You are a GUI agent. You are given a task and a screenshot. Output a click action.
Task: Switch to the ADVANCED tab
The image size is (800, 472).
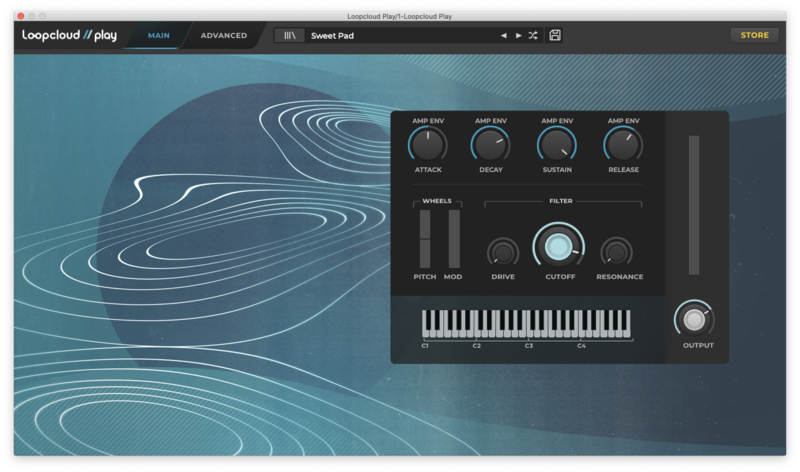point(224,35)
